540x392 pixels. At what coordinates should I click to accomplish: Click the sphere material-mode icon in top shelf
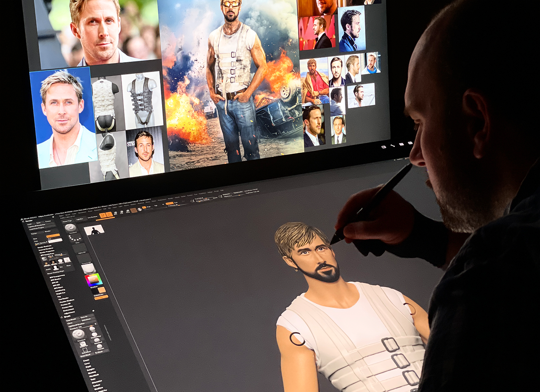140,209
